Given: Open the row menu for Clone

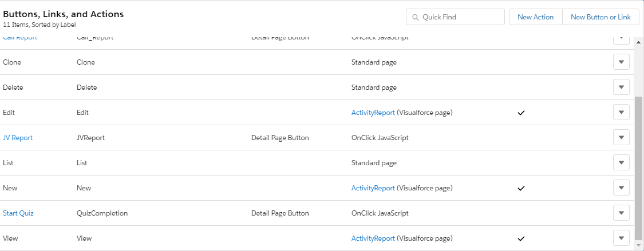Looking at the screenshot, I should (x=621, y=62).
